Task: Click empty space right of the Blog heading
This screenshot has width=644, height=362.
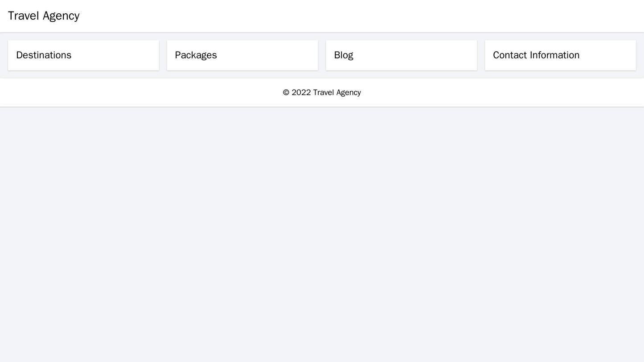Action: coord(423,55)
